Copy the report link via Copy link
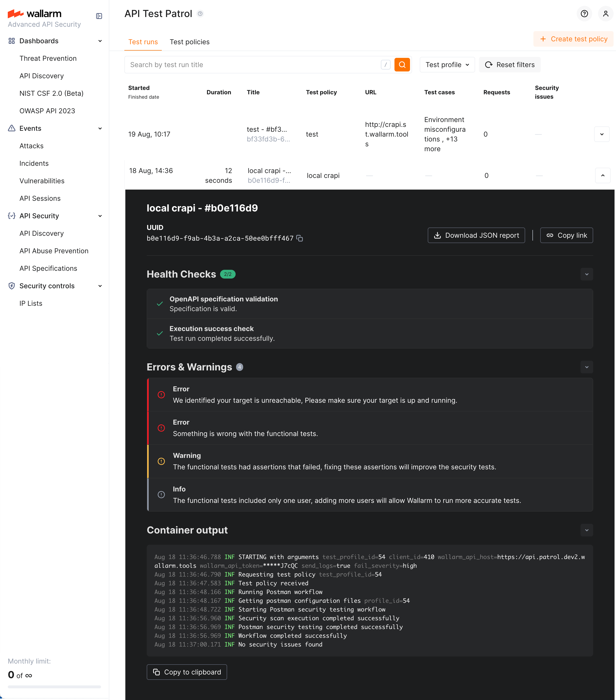 coord(566,235)
